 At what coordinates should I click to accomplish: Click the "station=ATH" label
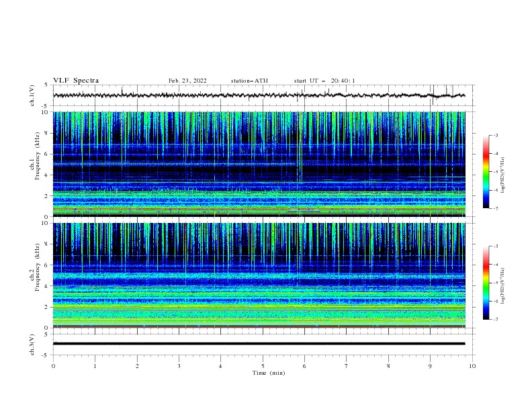249,81
